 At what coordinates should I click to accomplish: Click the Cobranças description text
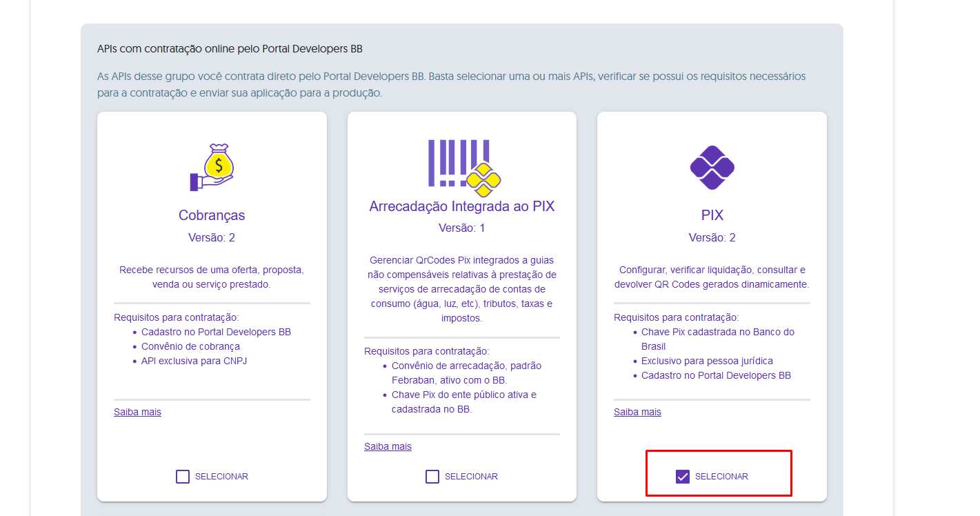pyautogui.click(x=212, y=277)
